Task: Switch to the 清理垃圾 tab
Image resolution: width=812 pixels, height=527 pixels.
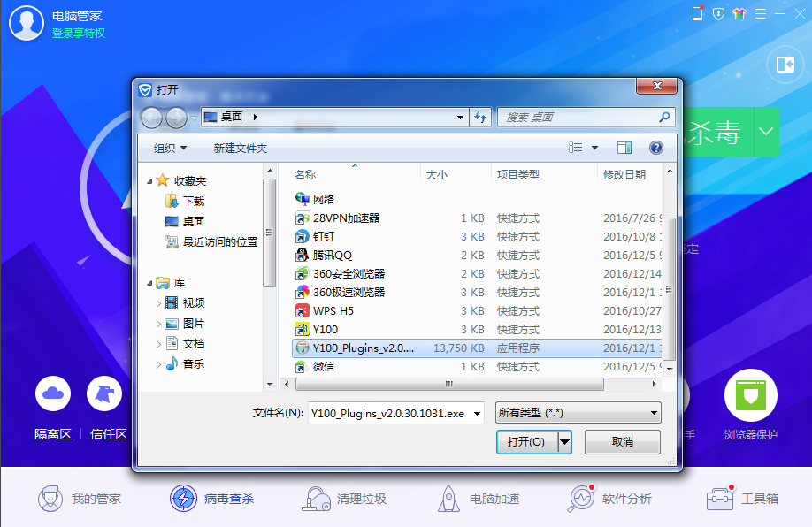Action: (x=344, y=499)
